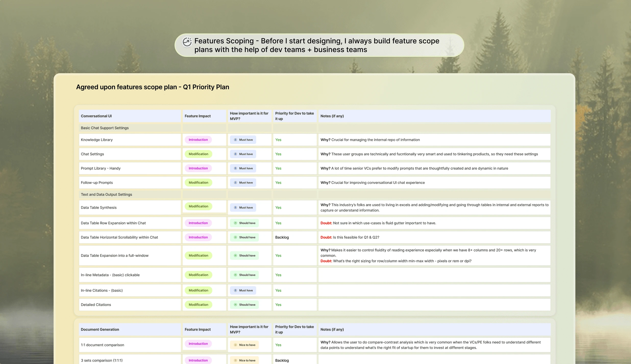
Task: Click the empty Notes cell for Detailed Citations
Action: (434, 305)
